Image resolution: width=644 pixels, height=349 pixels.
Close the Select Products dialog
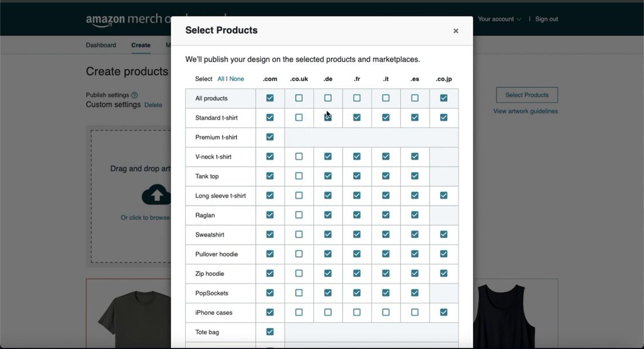(x=455, y=31)
